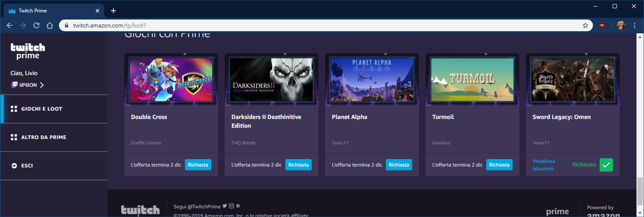Click scrollbar up arrow
Viewport: 644px width, 217px height.
(640, 37)
